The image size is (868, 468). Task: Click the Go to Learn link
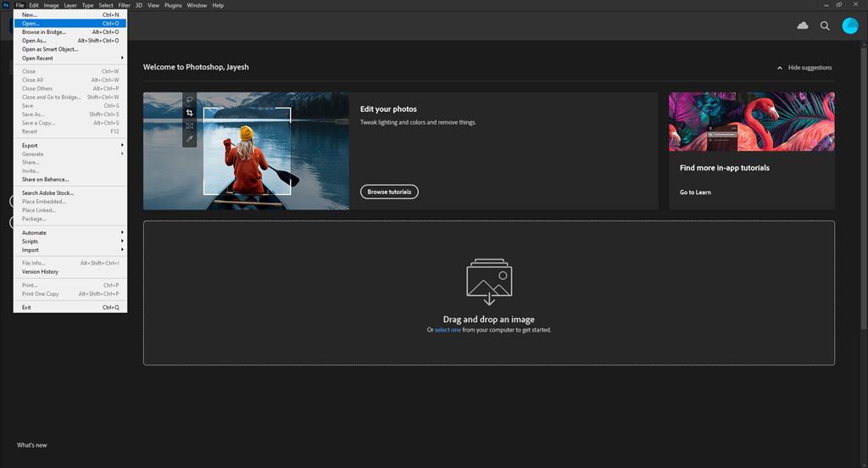pos(695,192)
